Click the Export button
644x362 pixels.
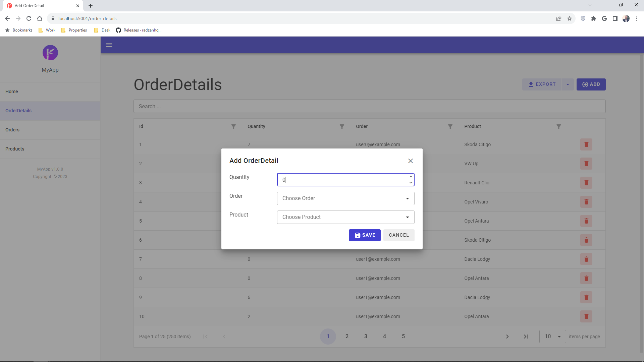(x=542, y=84)
